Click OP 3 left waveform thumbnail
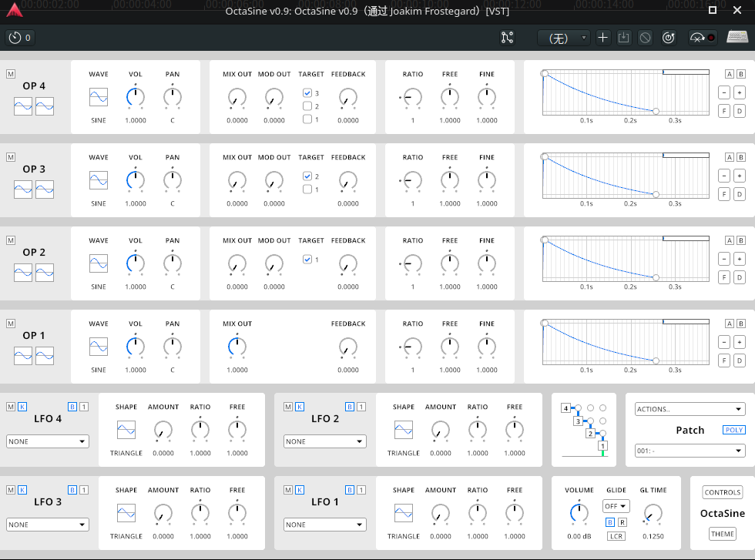 23,189
